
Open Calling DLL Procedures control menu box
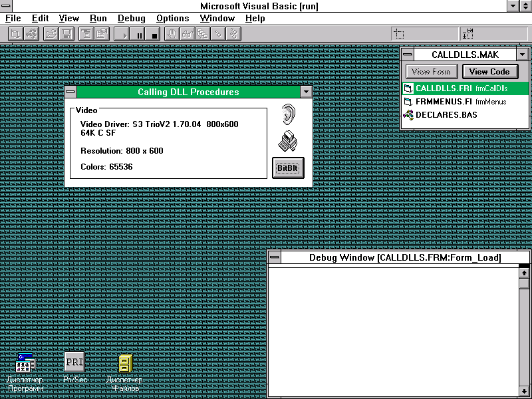click(x=70, y=92)
